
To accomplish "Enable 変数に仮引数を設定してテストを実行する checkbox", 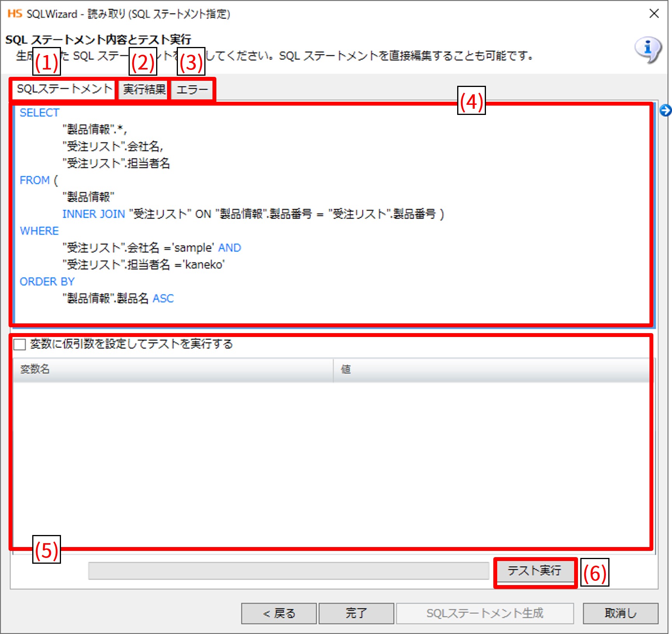I will click(x=19, y=344).
